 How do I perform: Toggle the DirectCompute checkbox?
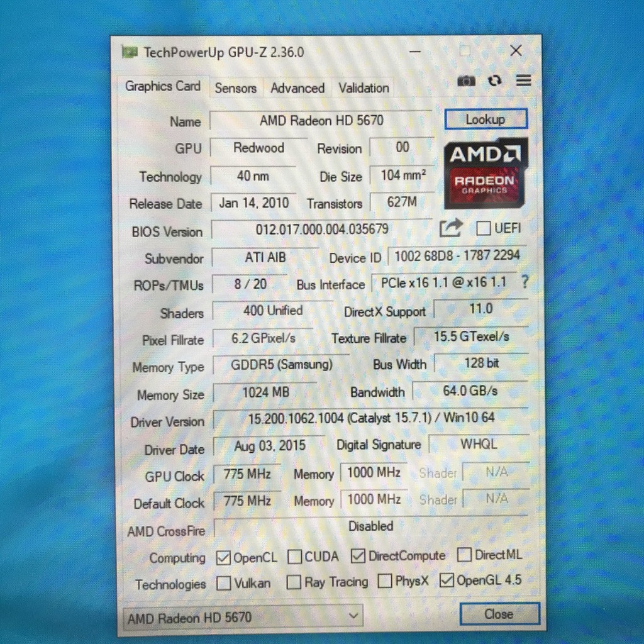(358, 556)
